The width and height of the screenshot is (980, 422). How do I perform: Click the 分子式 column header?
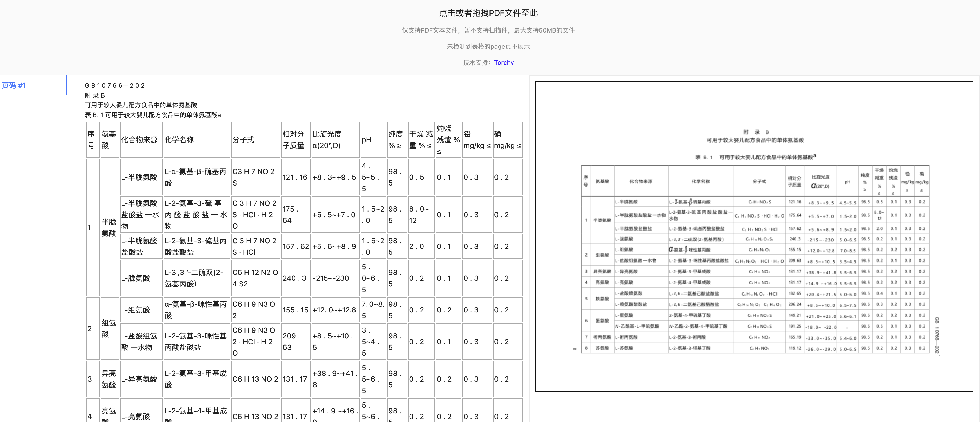256,140
